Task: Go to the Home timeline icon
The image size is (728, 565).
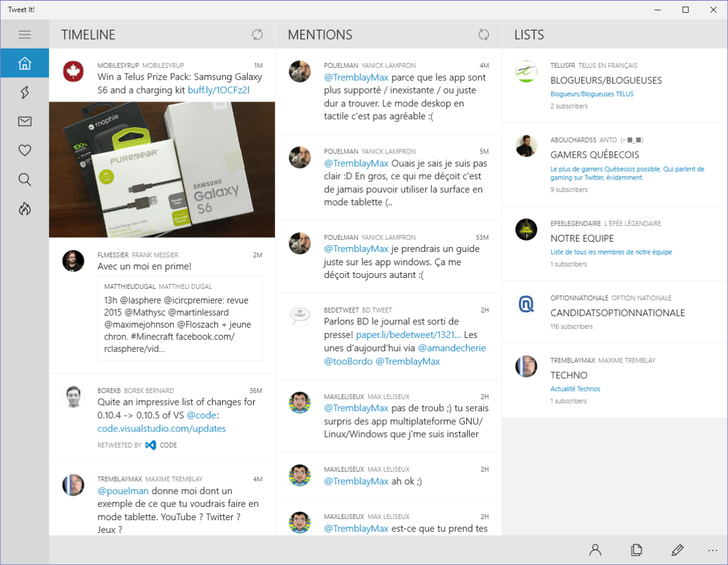Action: point(24,63)
